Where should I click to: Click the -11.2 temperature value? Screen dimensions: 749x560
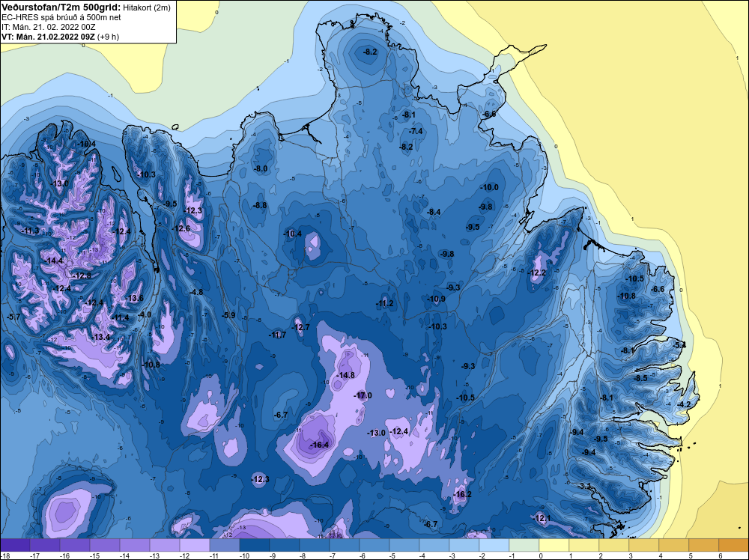pos(384,304)
